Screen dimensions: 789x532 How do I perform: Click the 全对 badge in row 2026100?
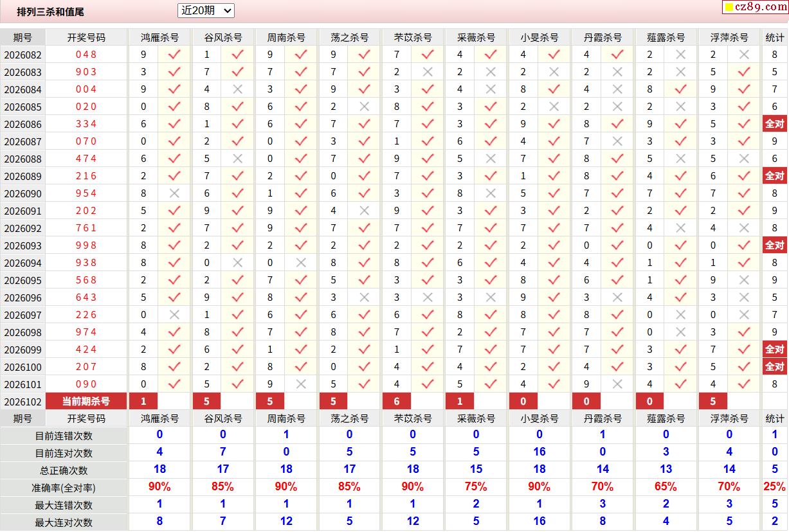(774, 367)
